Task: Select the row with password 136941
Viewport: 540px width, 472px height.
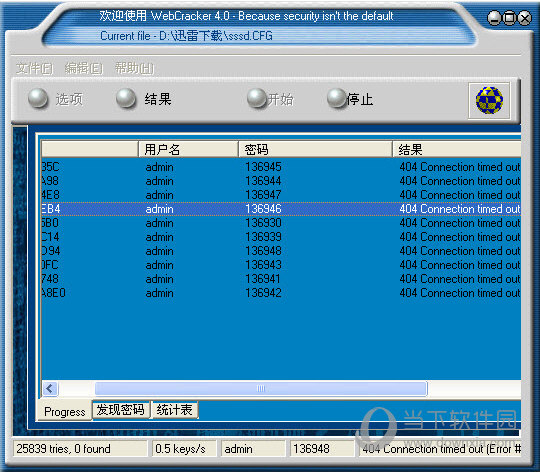Action: tap(281, 279)
